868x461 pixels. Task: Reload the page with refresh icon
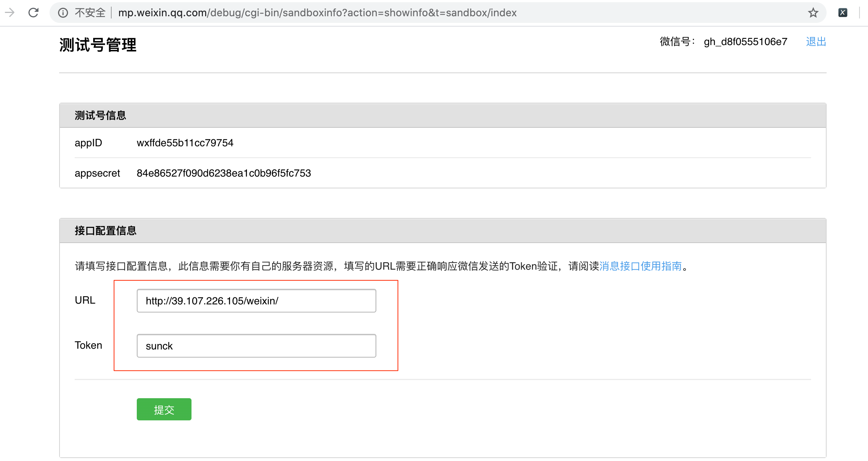click(34, 13)
